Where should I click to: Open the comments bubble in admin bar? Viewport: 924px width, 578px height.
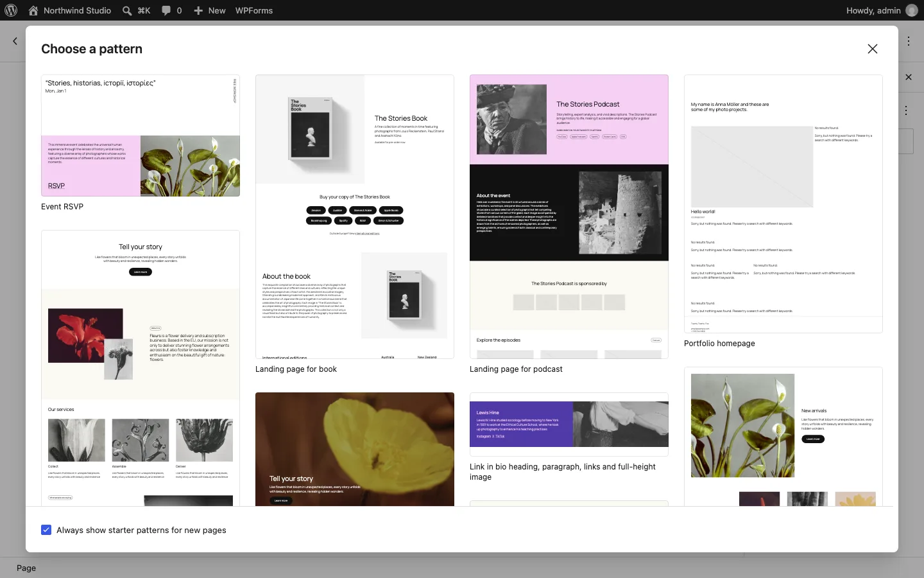pyautogui.click(x=171, y=10)
